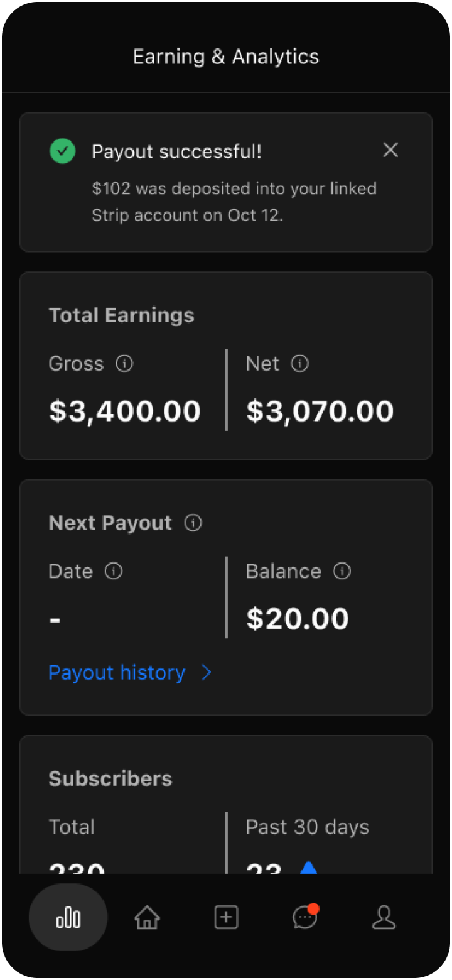Tap the Next Payout info icon
452x980 pixels.
tap(193, 523)
